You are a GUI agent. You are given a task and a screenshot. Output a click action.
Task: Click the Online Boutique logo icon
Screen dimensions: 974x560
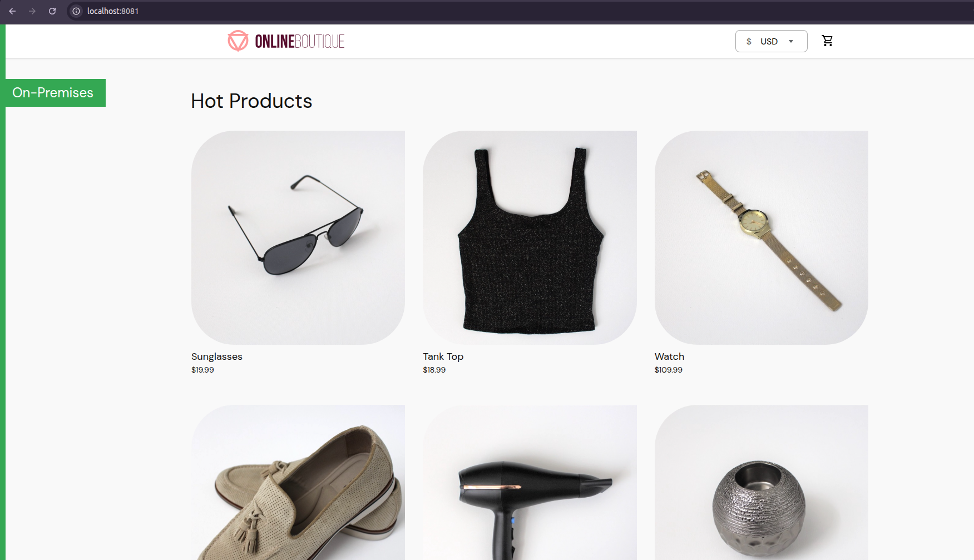238,41
